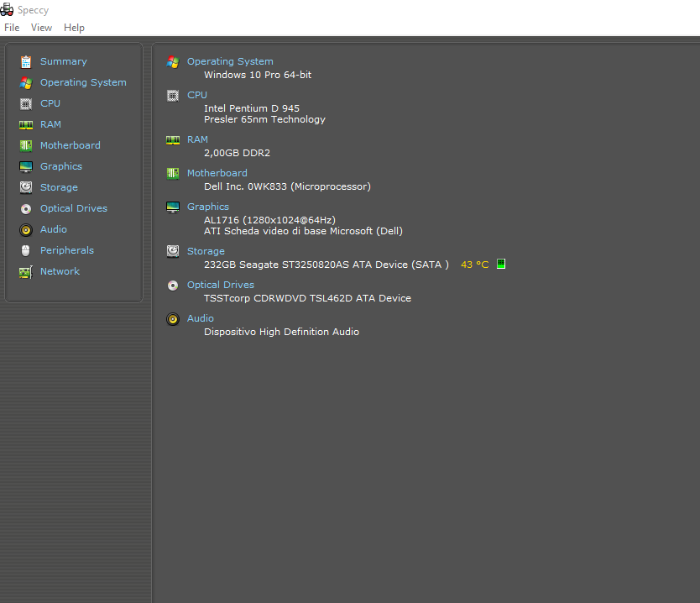Click the Windows 10 Pro 64-bit text

pos(258,75)
